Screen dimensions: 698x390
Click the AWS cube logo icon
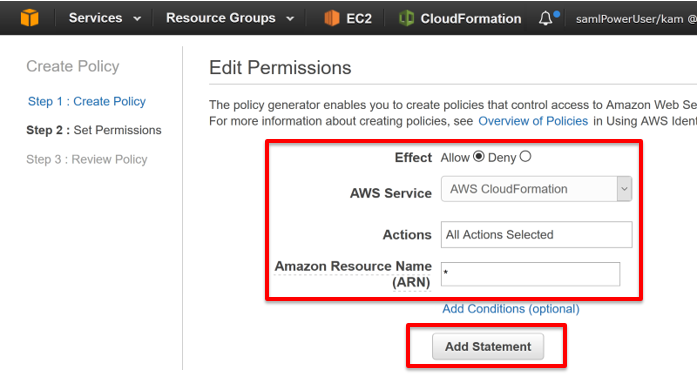pos(30,18)
